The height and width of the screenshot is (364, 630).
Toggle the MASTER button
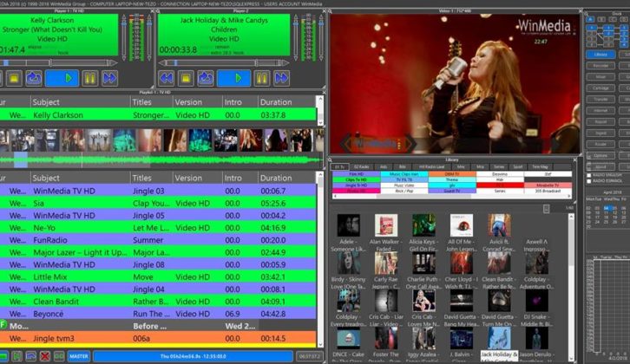coord(79,356)
